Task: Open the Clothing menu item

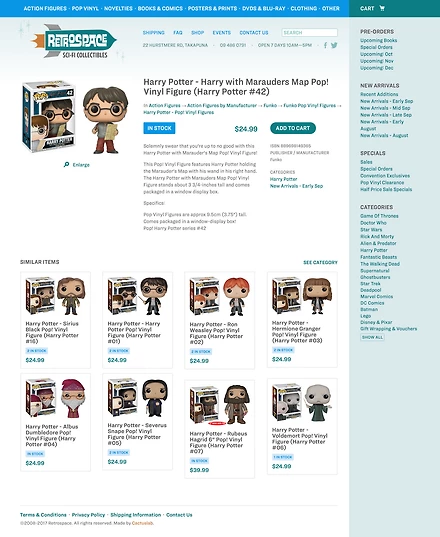Action: pyautogui.click(x=303, y=8)
